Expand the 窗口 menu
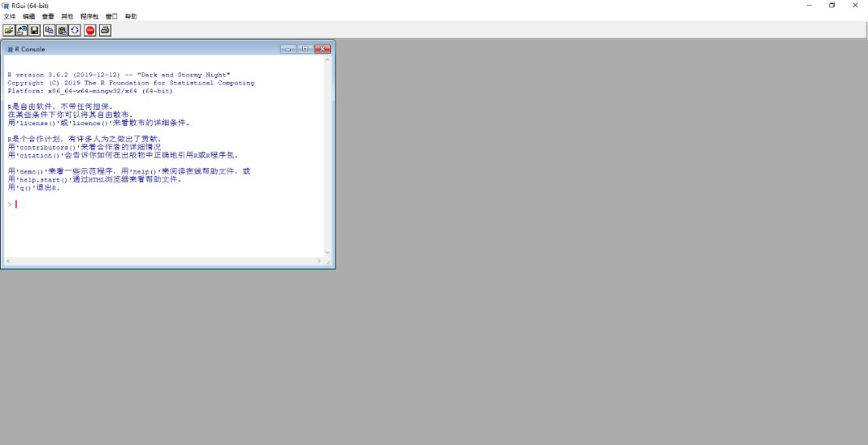Viewport: 868px width, 445px height. [x=112, y=16]
